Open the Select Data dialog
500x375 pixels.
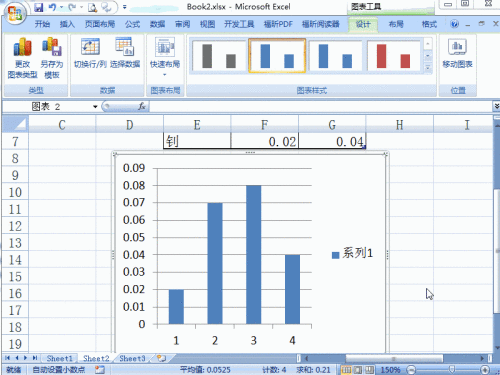click(125, 53)
